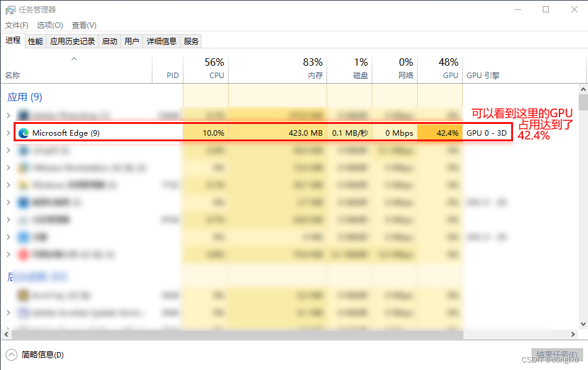Click the horizontal scrollbar thumb

click(x=237, y=334)
